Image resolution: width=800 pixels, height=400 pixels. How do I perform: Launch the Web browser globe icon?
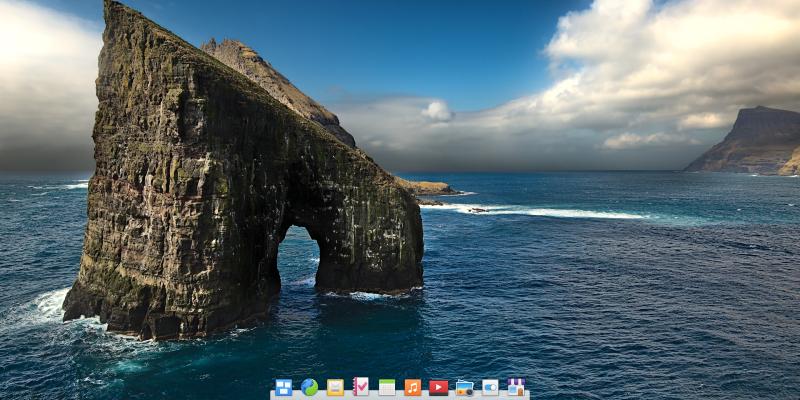tap(310, 387)
